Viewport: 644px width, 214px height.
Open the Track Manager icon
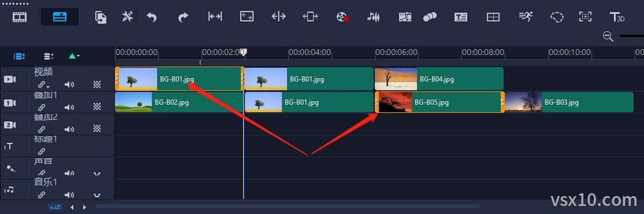coord(49,56)
